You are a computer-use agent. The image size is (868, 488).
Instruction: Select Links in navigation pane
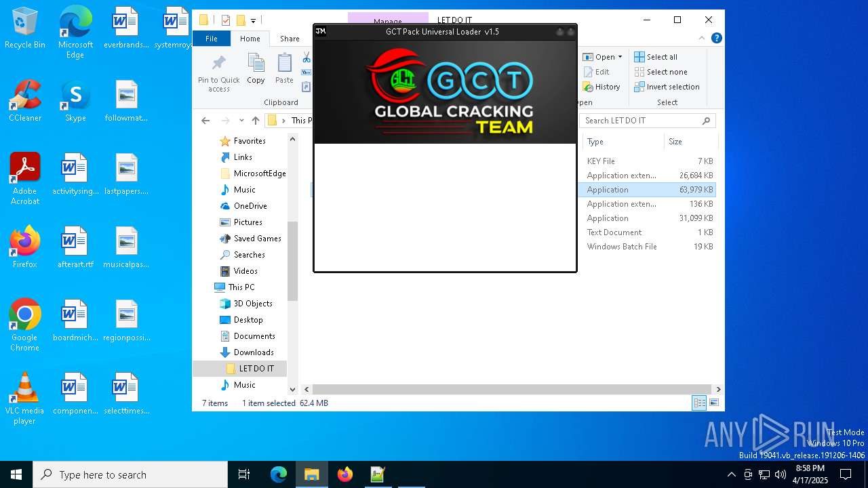pyautogui.click(x=243, y=157)
